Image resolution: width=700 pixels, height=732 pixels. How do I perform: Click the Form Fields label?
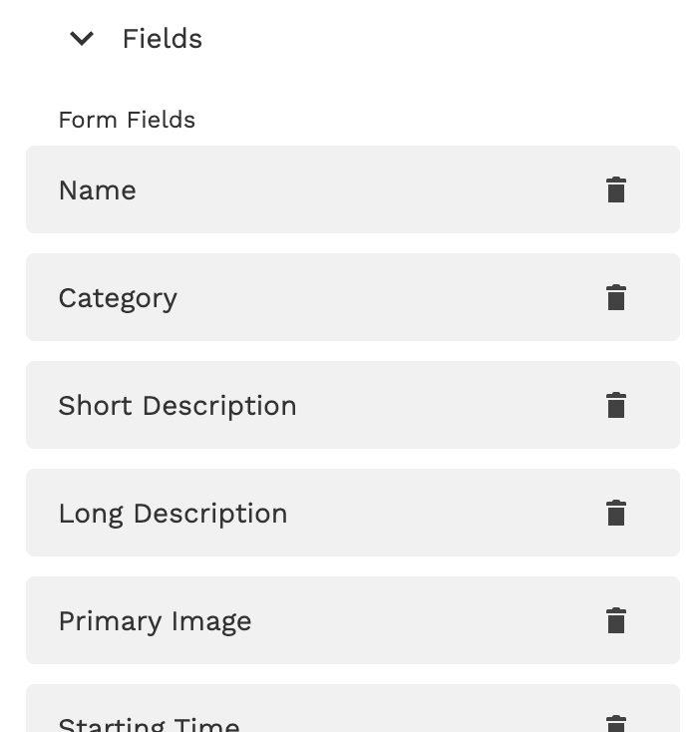127,120
